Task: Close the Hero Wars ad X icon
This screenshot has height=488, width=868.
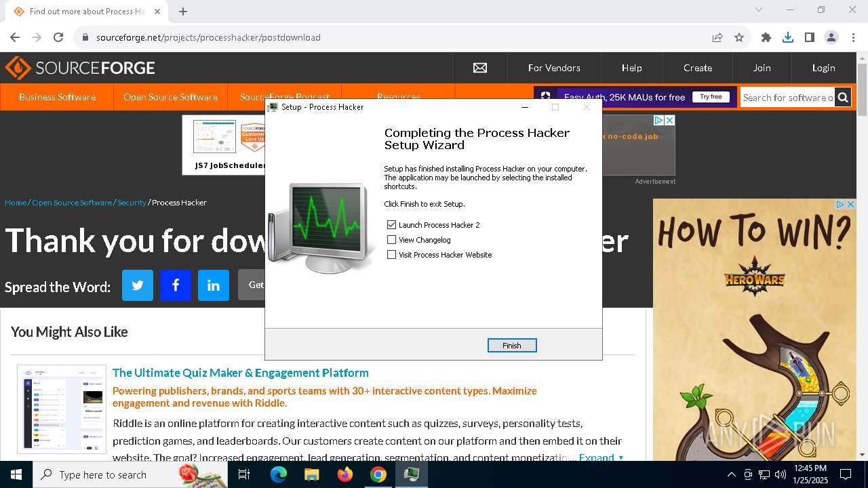Action: [x=850, y=204]
